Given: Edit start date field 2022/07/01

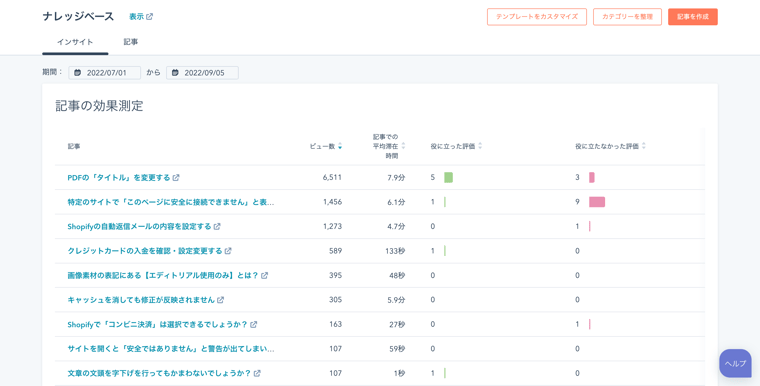Looking at the screenshot, I should (x=105, y=73).
